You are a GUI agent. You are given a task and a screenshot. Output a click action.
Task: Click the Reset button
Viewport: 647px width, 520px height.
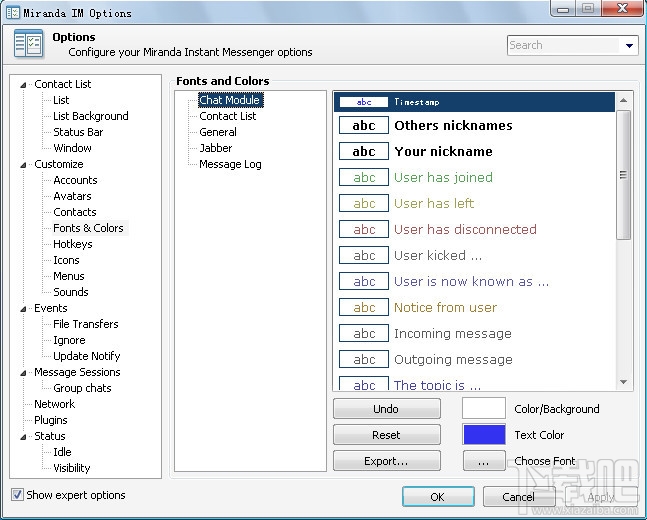387,435
